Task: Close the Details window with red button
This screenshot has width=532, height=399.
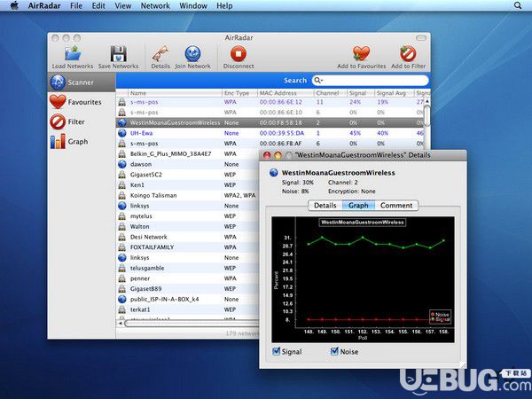Action: click(267, 155)
